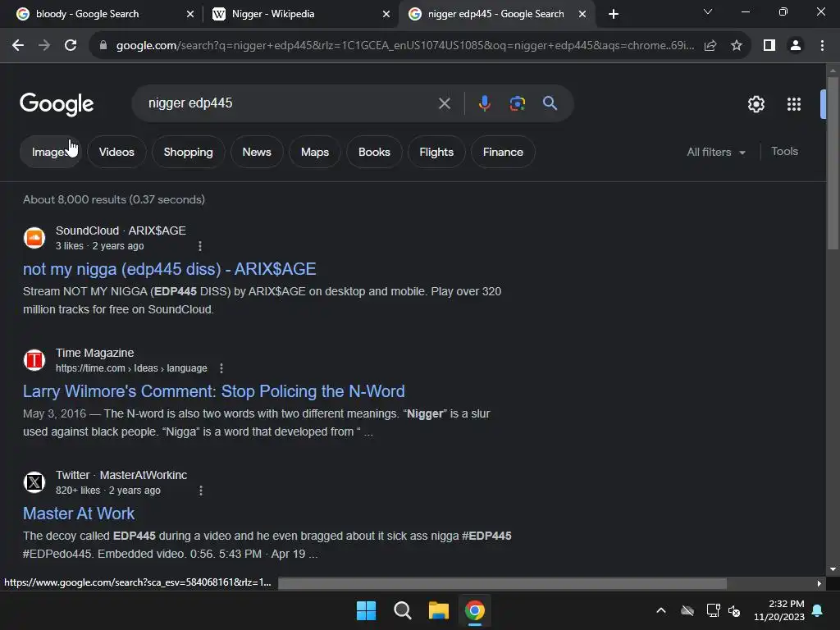Close the bloody - Google Search tab
840x630 pixels.
pos(190,14)
